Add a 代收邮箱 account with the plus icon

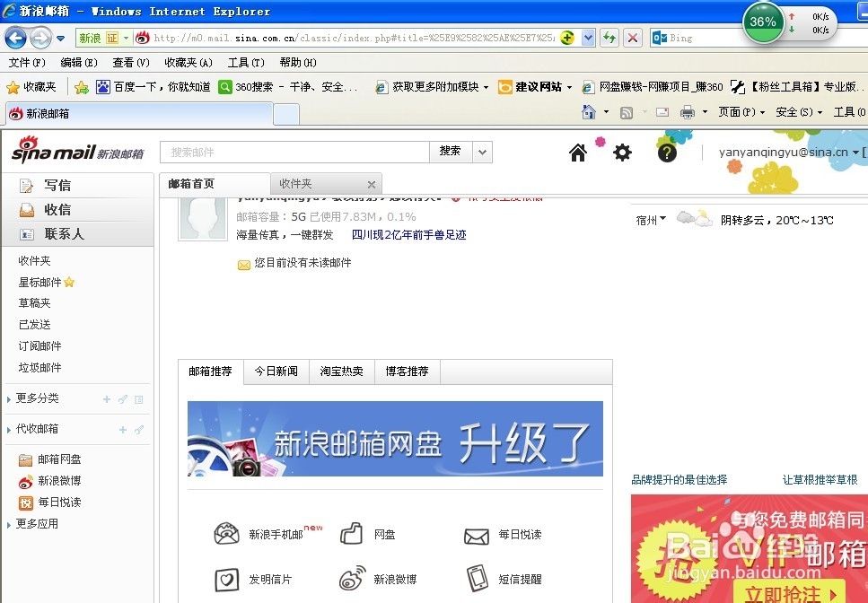tap(123, 429)
